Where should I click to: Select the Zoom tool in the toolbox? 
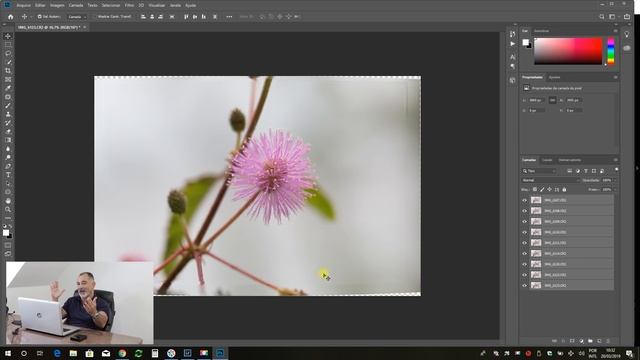click(x=8, y=209)
